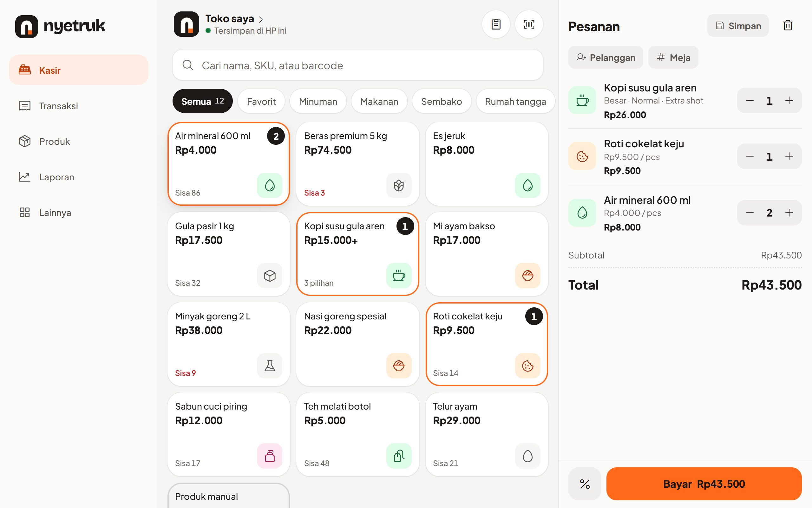The image size is (812, 508).
Task: Click the product search field
Action: (x=358, y=65)
